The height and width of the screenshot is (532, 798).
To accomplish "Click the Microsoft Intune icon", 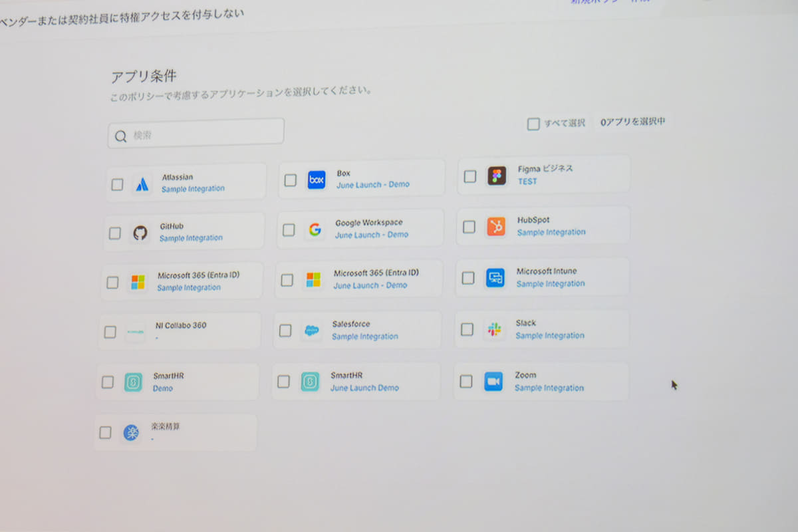I will coord(495,277).
